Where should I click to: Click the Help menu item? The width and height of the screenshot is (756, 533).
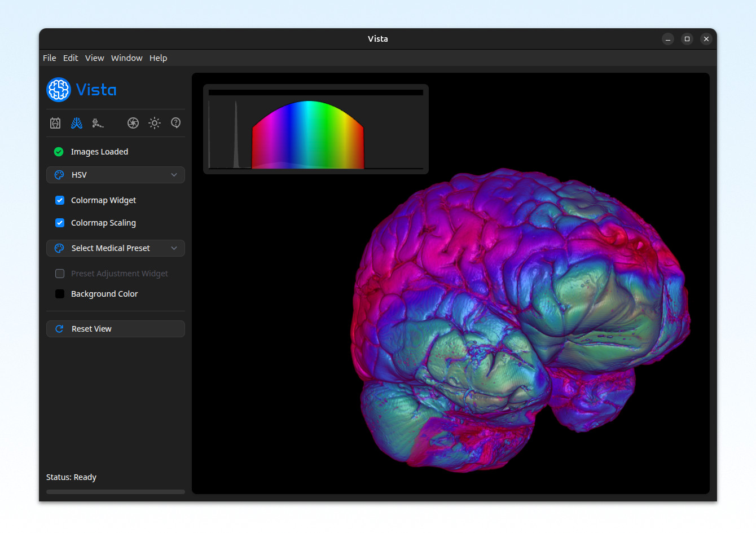pos(158,58)
